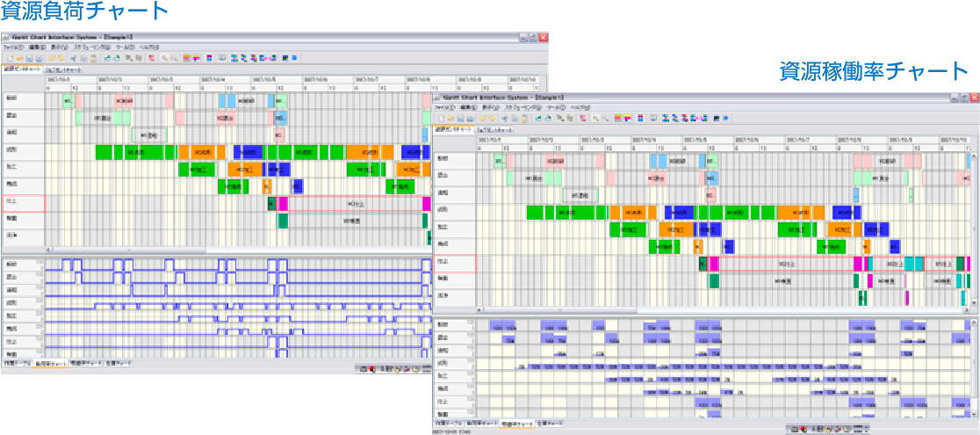Click Zoom in magnifier in front window toolbar
The image size is (980, 435).
pos(596,119)
